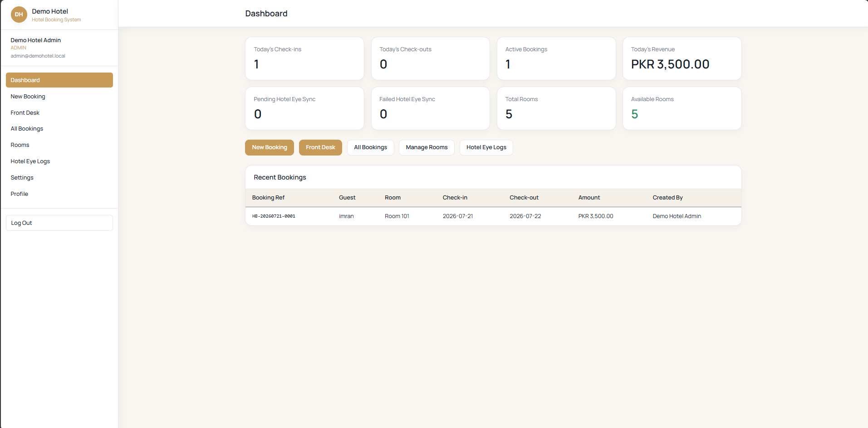Click the Demo Hotel title text
The image size is (868, 428).
coord(50,11)
